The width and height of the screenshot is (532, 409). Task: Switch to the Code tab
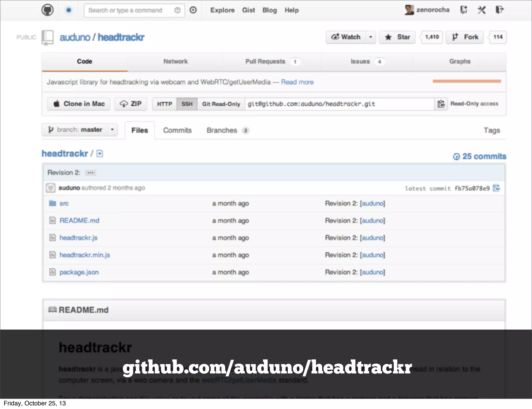[84, 62]
